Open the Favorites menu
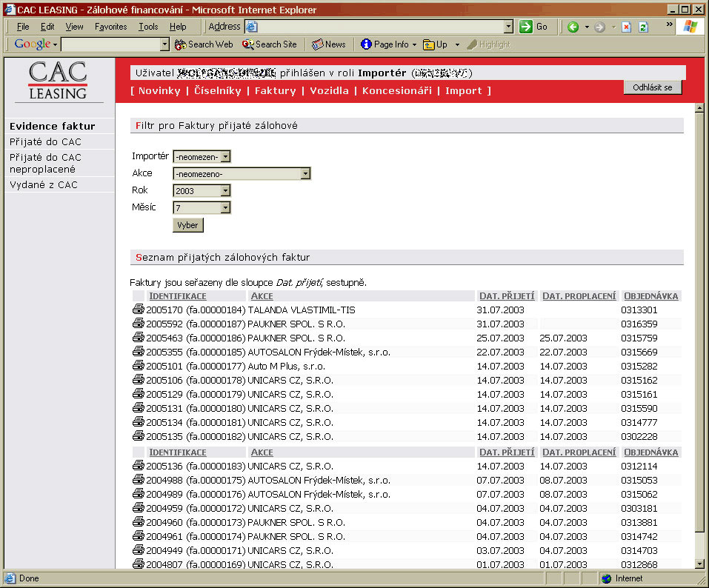Screen dimensions: 709x588 [111, 27]
